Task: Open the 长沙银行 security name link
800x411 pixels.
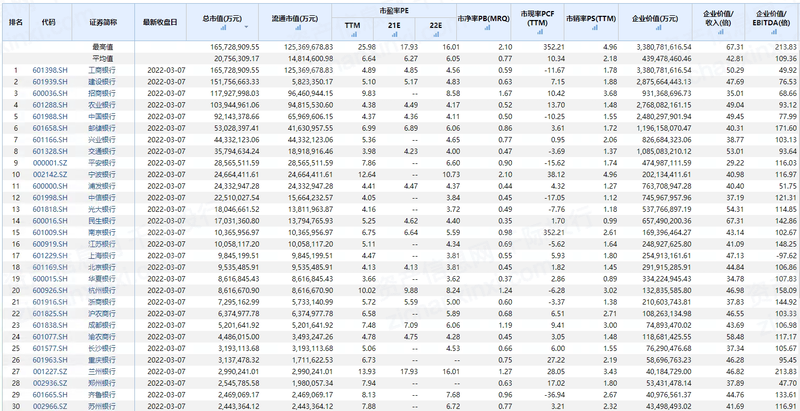Action: point(102,349)
